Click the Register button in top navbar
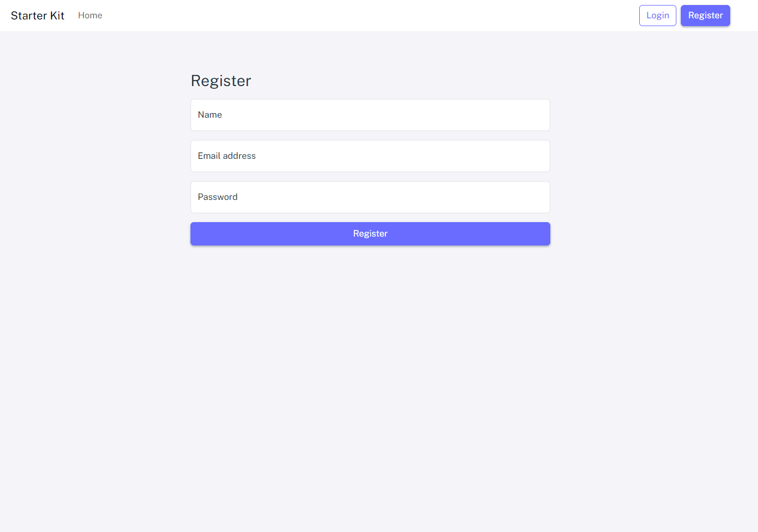The height and width of the screenshot is (532, 758). point(705,16)
